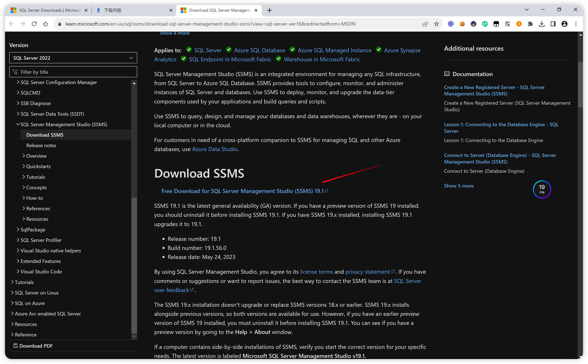Screen dimensions: 588x364
Task: Open the orange clock extension icon
Action: (519, 24)
